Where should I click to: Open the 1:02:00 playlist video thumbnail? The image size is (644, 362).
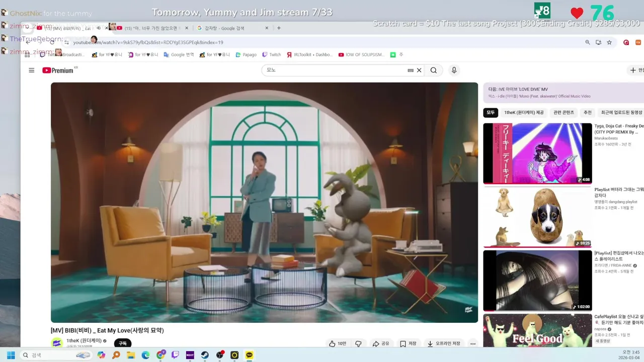[x=537, y=281]
